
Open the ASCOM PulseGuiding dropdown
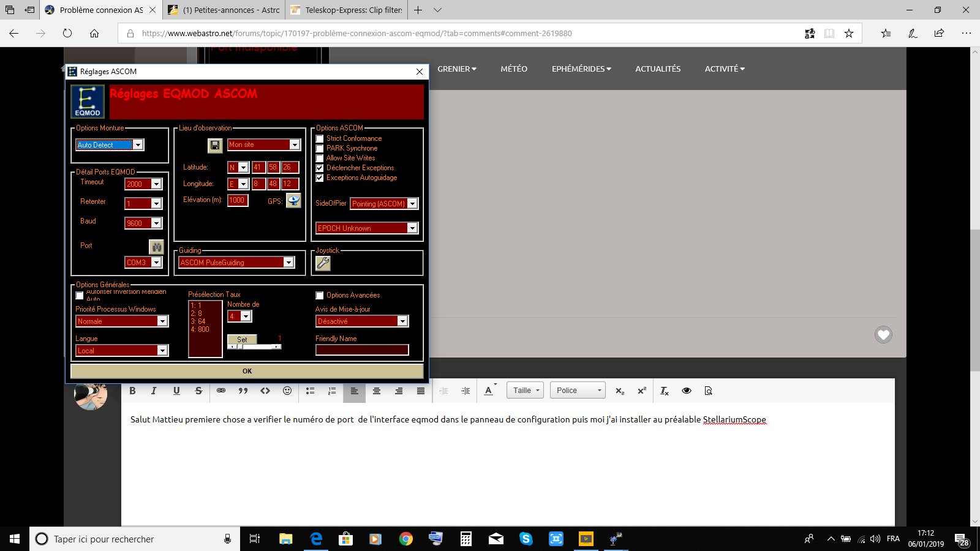pyautogui.click(x=288, y=263)
